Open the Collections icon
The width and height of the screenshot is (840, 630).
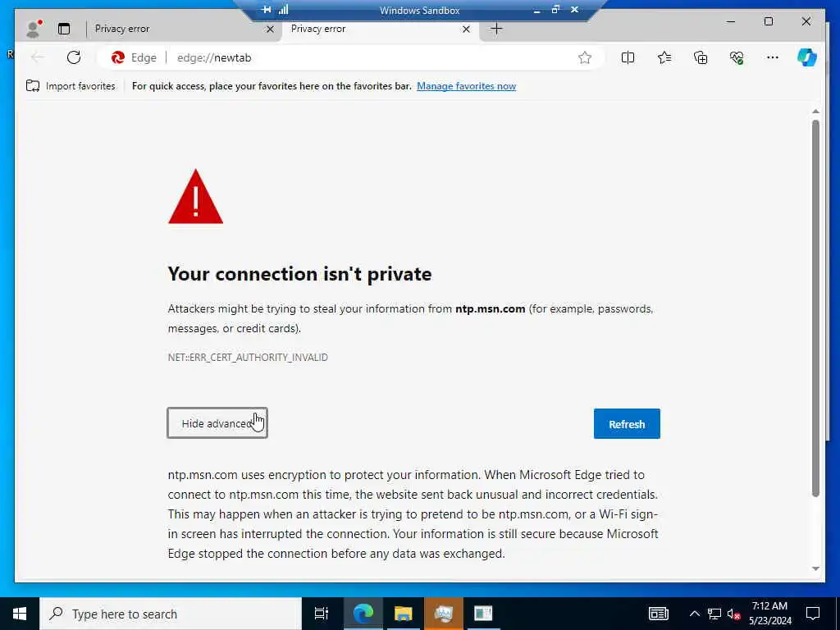pyautogui.click(x=701, y=57)
